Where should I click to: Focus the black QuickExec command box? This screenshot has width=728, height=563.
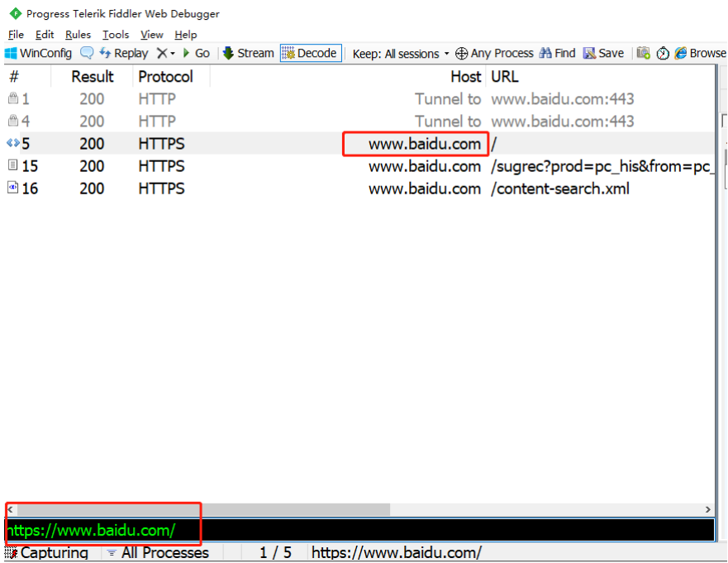click(x=359, y=530)
